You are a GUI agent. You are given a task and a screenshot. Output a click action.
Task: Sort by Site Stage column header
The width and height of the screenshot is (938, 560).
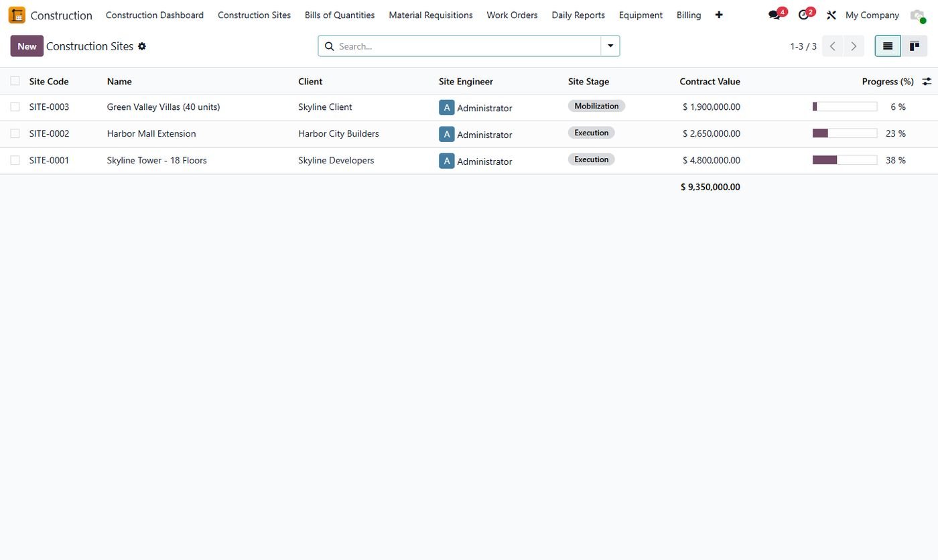coord(588,81)
